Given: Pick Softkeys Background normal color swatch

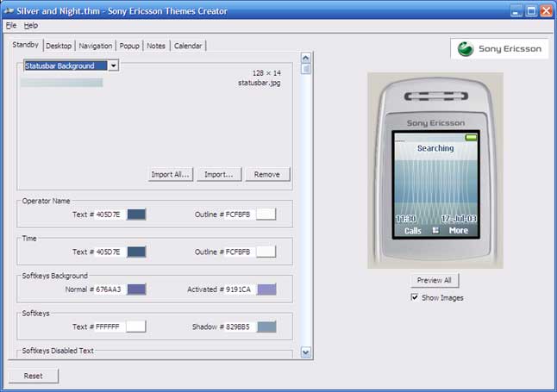Looking at the screenshot, I should coord(136,289).
